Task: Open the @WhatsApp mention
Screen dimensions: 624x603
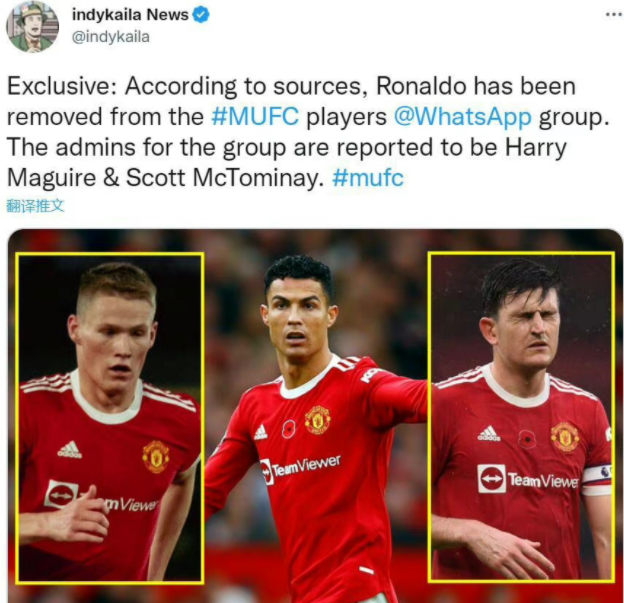Action: click(463, 117)
